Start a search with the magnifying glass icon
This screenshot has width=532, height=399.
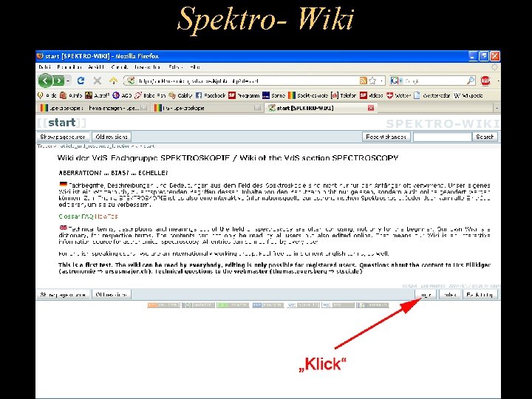coord(471,81)
